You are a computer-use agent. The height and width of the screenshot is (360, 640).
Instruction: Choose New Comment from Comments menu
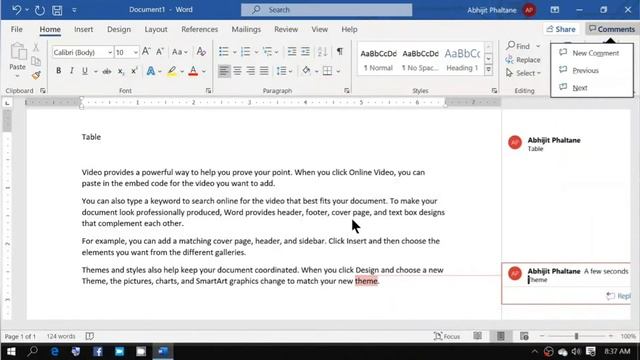[591, 53]
